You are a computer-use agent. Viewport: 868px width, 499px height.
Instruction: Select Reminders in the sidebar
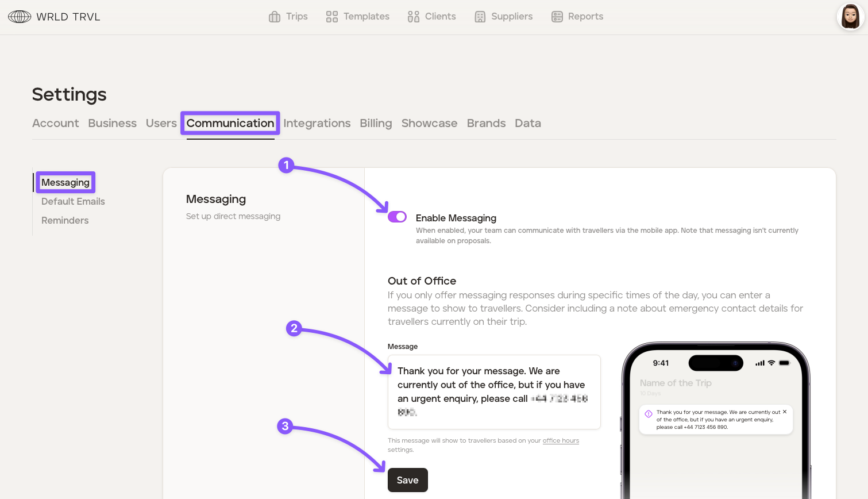pyautogui.click(x=65, y=220)
